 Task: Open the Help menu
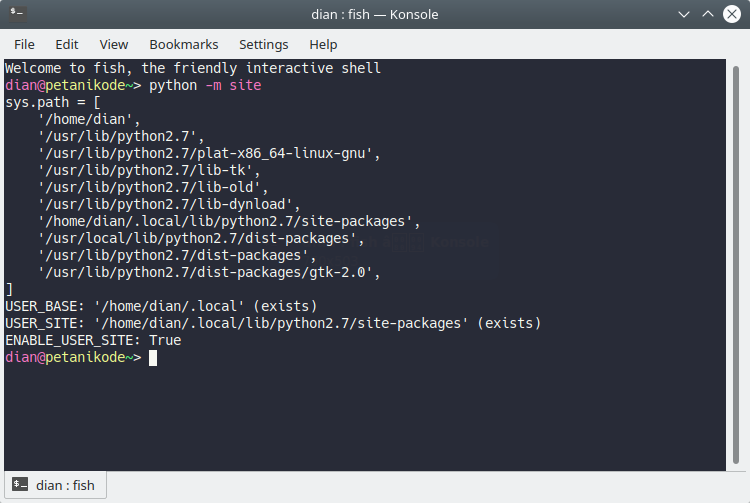pos(323,44)
